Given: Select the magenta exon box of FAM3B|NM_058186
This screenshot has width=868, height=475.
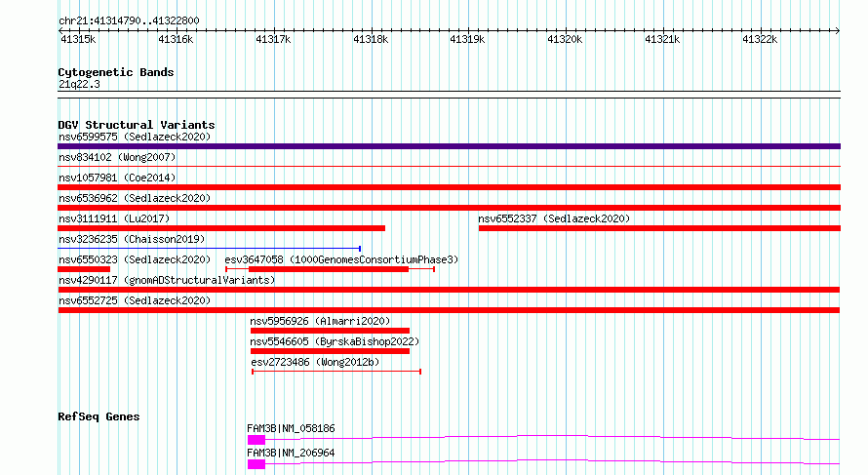Looking at the screenshot, I should (x=256, y=440).
